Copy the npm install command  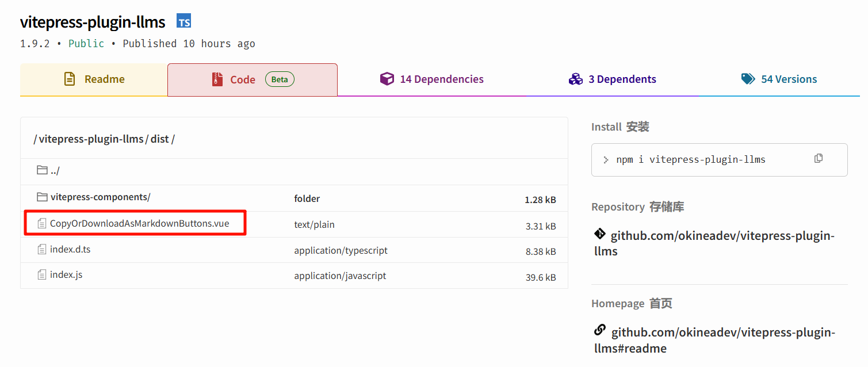[818, 159]
